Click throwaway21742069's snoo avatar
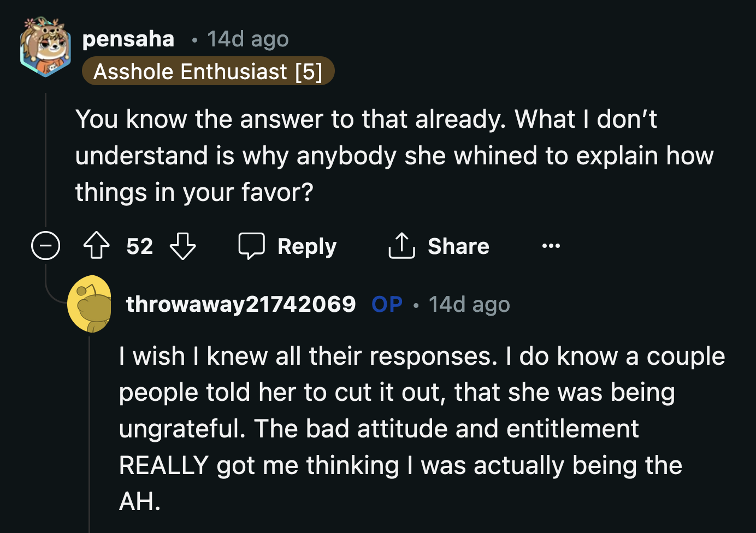Screen dimensions: 756x533 90,304
